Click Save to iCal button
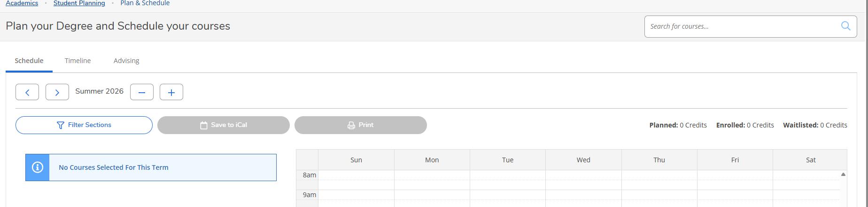The width and height of the screenshot is (868, 207). 224,125
